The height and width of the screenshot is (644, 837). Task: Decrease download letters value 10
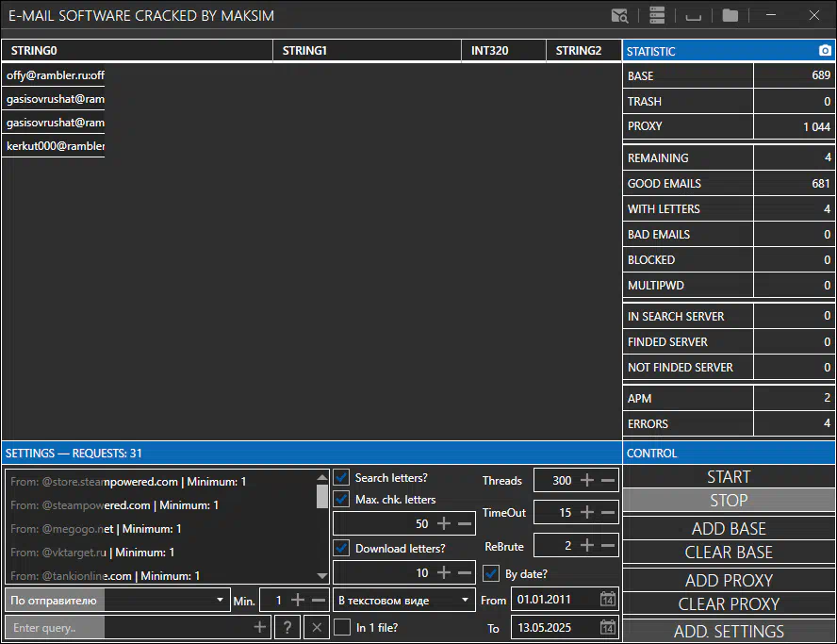coord(465,572)
